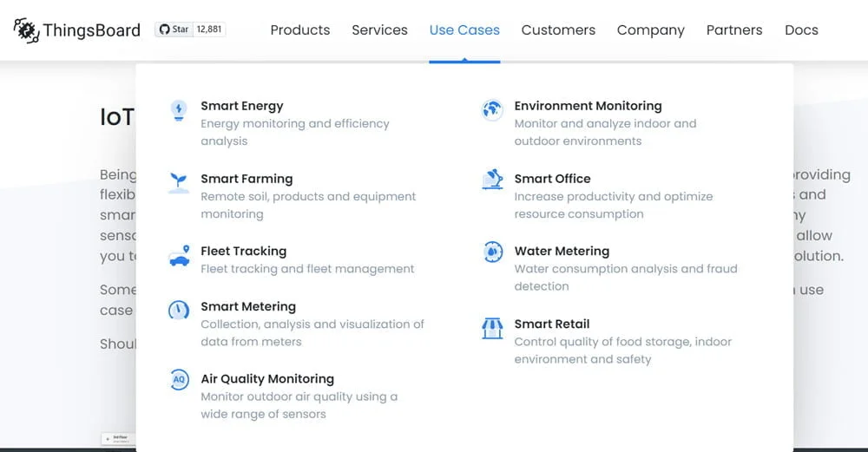Click the Air Quality Monitoring AQ icon
The width and height of the screenshot is (868, 452).
pos(179,379)
